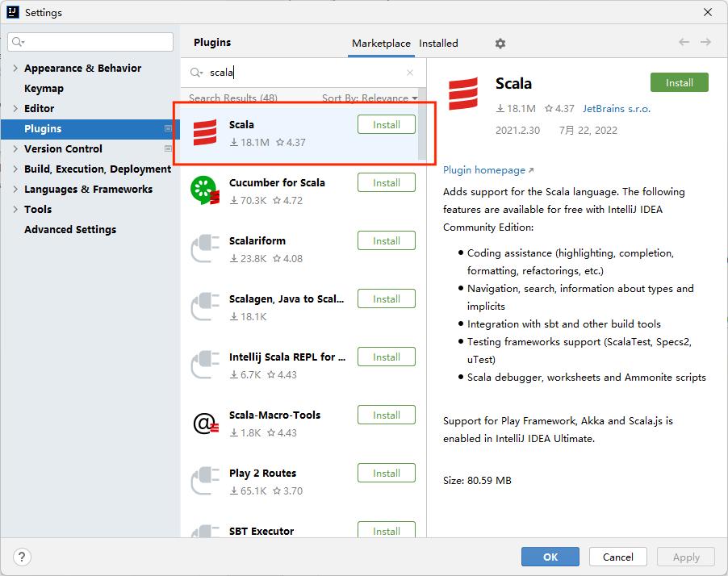
Task: Navigate forward with the right arrow
Action: click(x=705, y=42)
